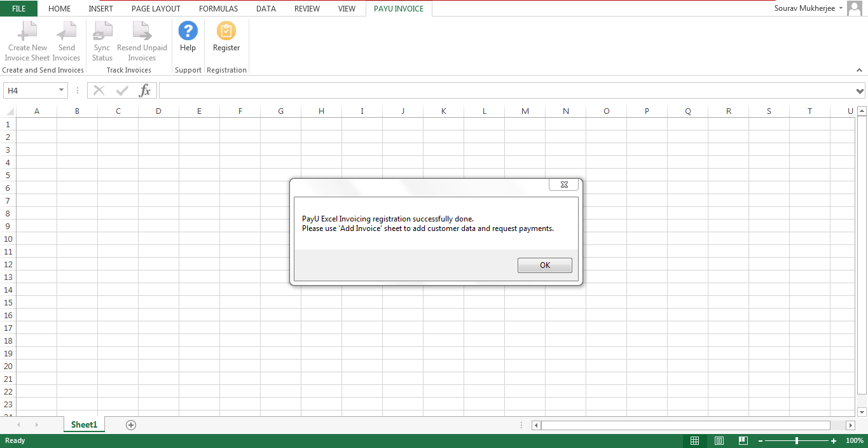
Task: Select column D header
Action: tap(159, 111)
